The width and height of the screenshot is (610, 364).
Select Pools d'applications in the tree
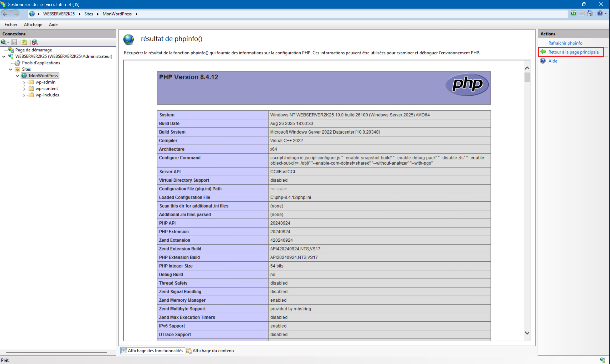pos(41,63)
